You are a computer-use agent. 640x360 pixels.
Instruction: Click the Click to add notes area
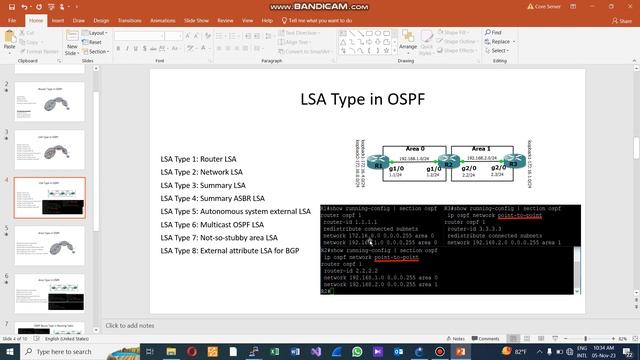pos(130,326)
